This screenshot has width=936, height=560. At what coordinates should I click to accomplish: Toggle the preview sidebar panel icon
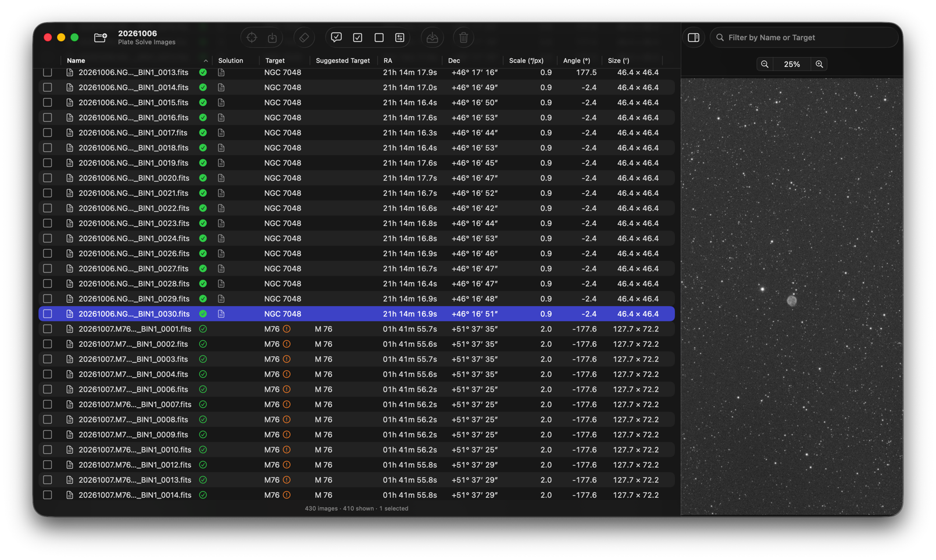click(694, 38)
